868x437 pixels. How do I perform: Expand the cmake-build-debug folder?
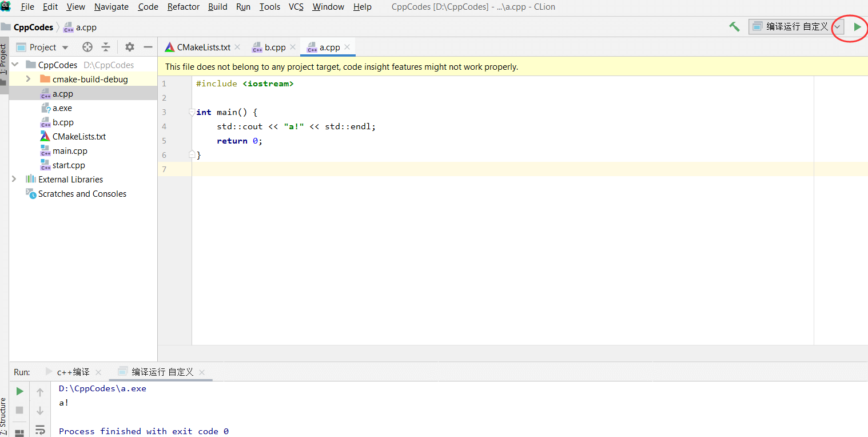click(x=28, y=80)
